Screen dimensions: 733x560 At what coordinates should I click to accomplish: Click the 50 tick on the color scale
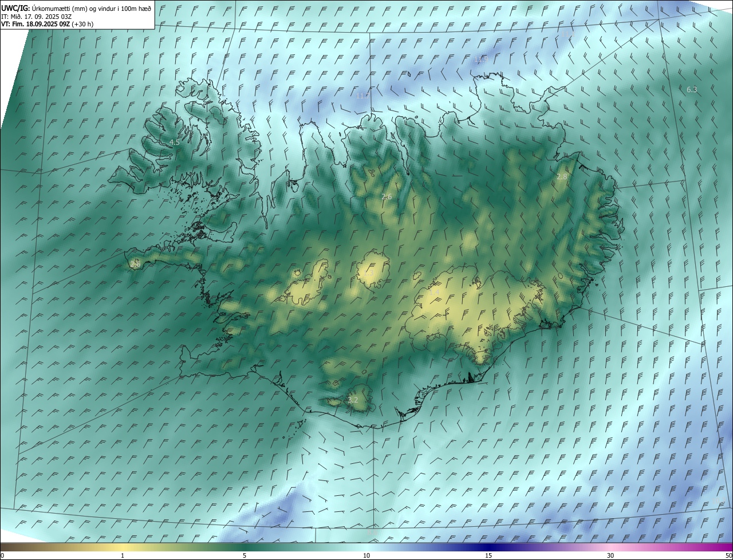[x=728, y=555]
